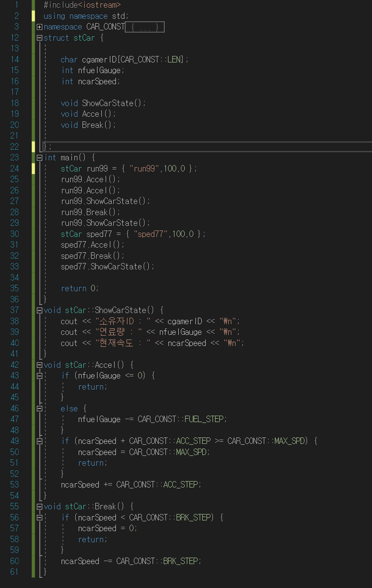Viewport: 372px width, 588px height.
Task: Click 'sped77.Break();' call
Action: point(92,256)
